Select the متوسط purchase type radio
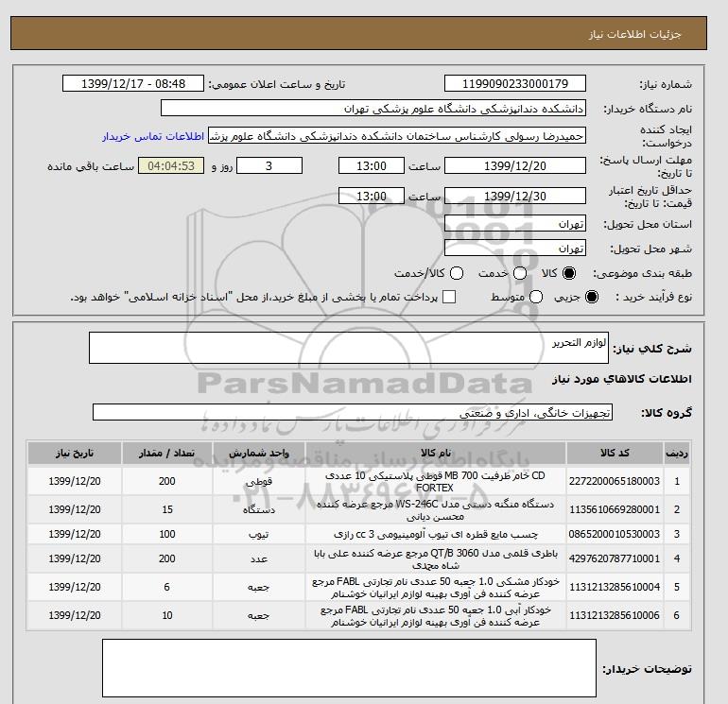Viewport: 728px width, 704px height. pos(536,297)
